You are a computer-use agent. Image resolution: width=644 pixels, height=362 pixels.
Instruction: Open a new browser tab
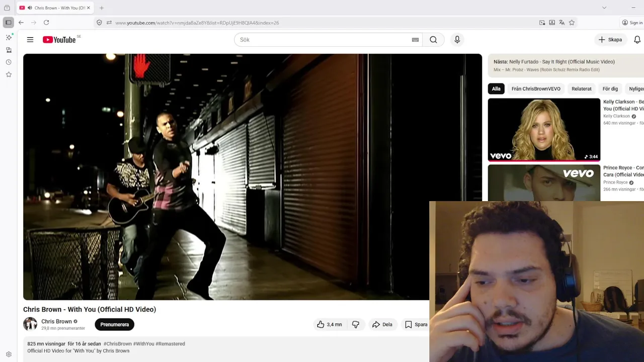(102, 8)
